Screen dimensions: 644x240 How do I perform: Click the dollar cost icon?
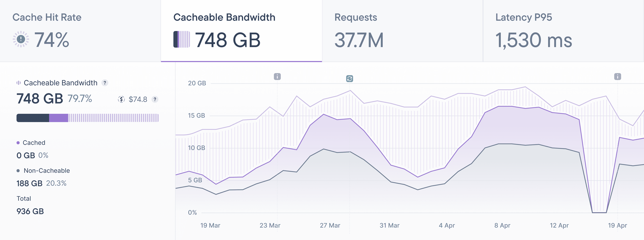121,99
